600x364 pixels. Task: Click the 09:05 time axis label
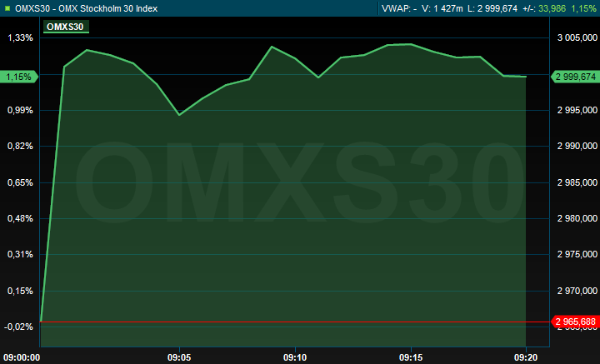179,356
